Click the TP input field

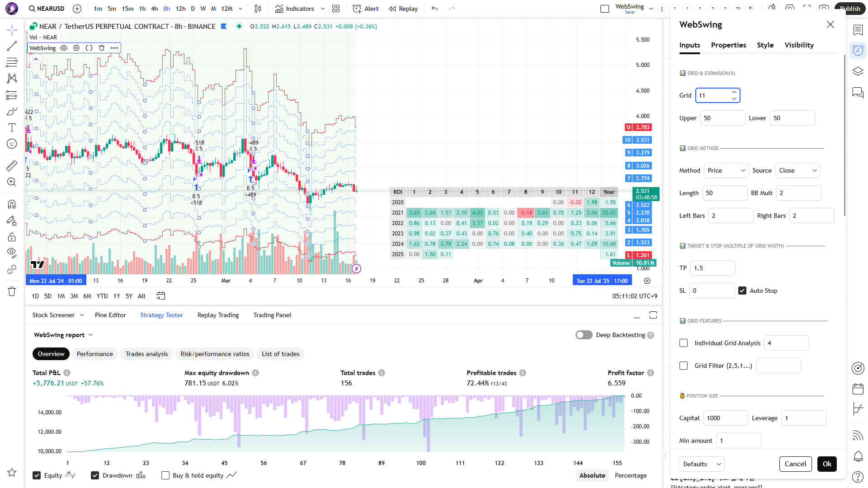(x=712, y=268)
